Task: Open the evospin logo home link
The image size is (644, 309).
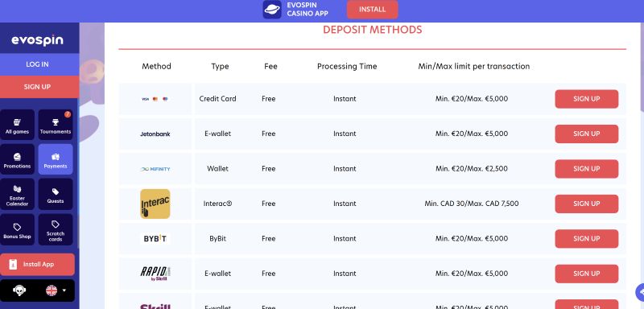Action: (37, 40)
